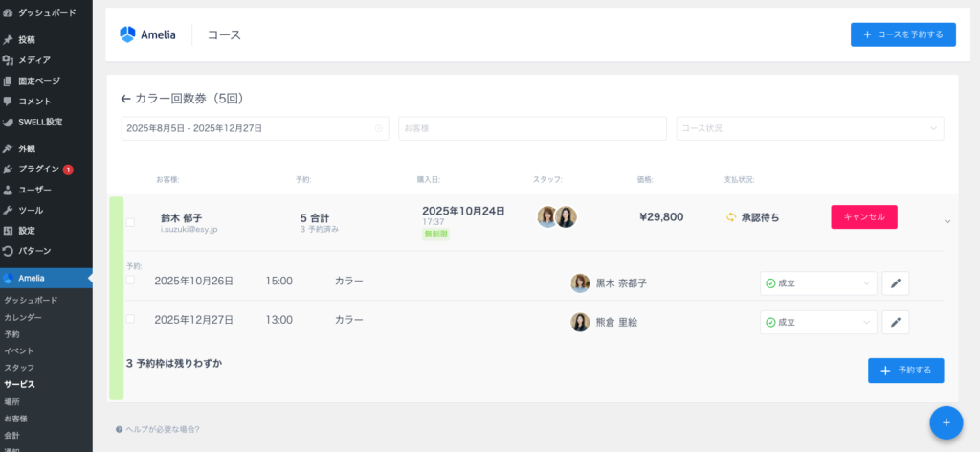Check the 2025年10月26日 appointment checkbox
Image resolution: width=980 pixels, height=452 pixels.
[130, 281]
